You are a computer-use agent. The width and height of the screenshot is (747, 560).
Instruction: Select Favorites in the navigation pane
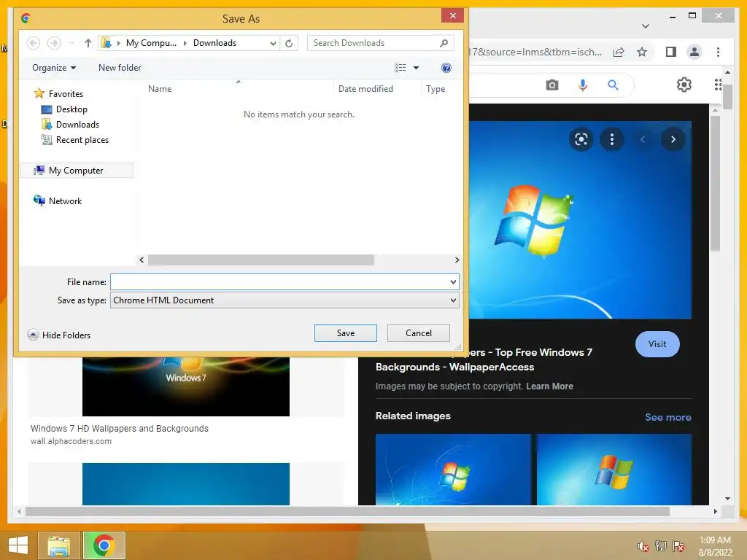(x=66, y=94)
